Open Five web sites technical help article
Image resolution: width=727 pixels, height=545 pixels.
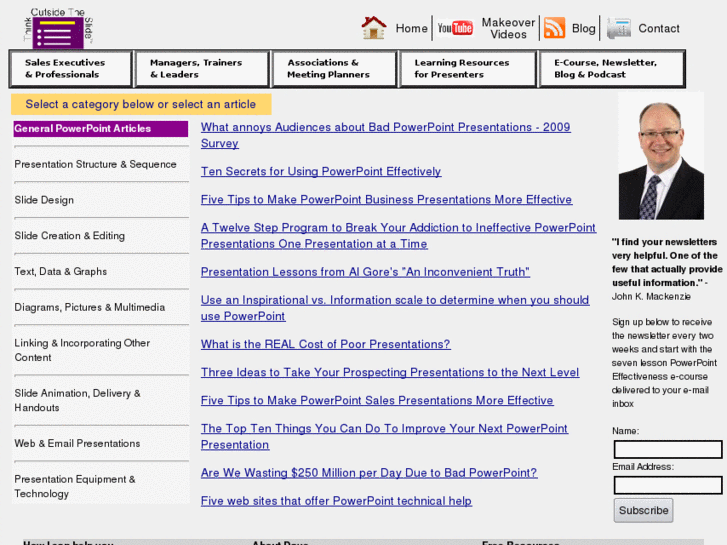coord(336,501)
